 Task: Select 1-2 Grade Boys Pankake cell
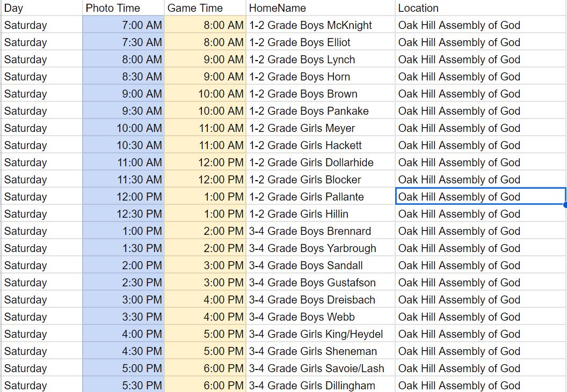(x=321, y=111)
